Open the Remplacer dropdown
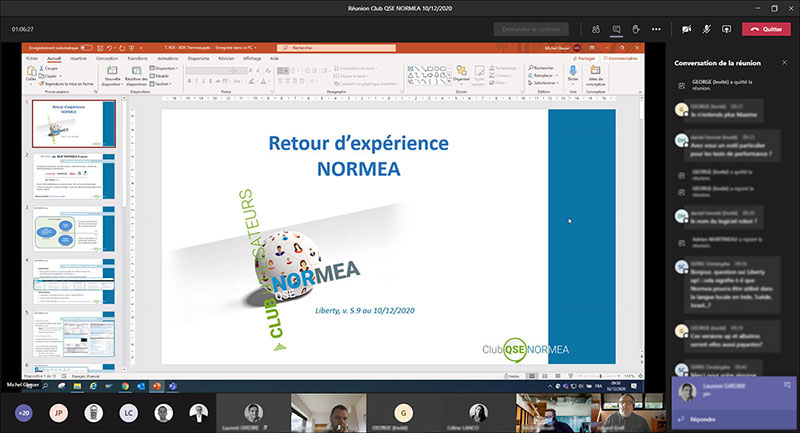 (x=543, y=75)
